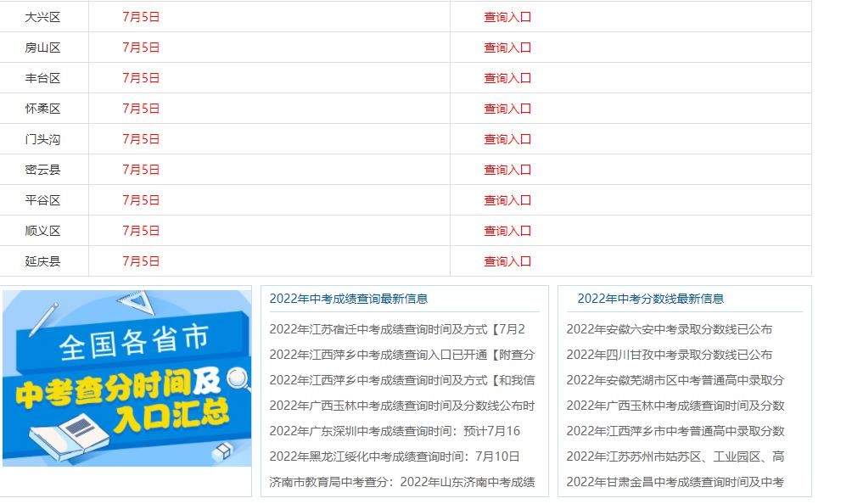852x504 pixels.
Task: Click 四川甘孜中考录取分数线已公布 article
Action: [x=670, y=355]
